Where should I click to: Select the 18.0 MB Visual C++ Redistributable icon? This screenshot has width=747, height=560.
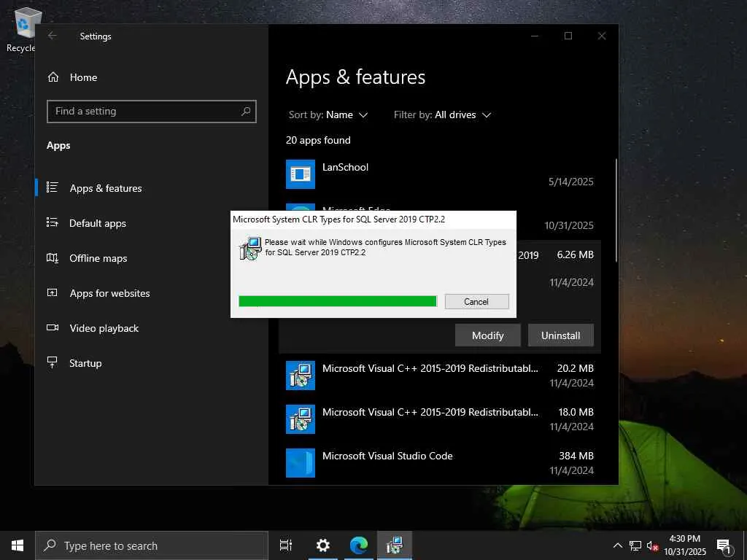pos(300,419)
